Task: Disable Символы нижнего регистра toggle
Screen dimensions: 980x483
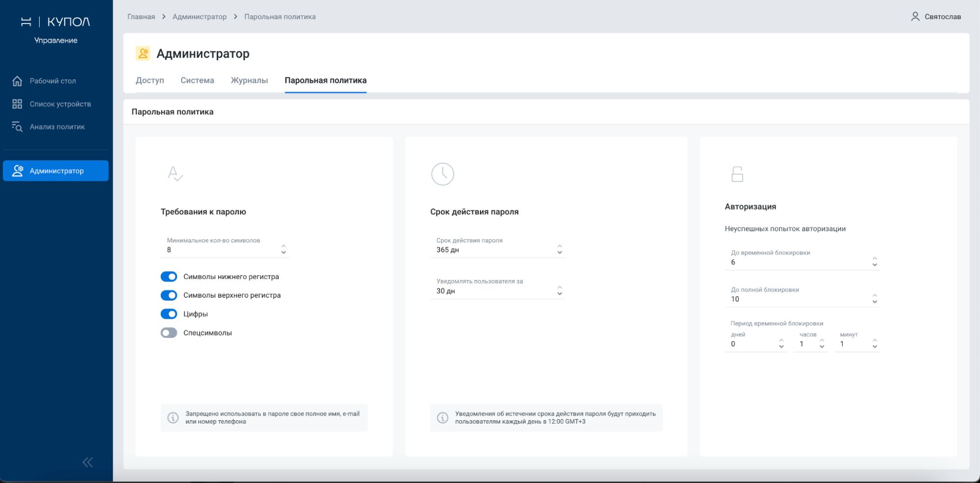Action: [x=169, y=277]
